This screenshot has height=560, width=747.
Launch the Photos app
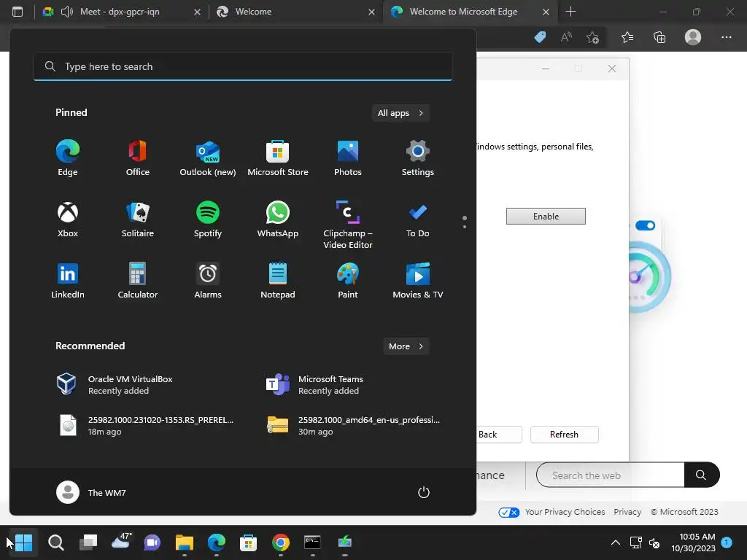tap(348, 158)
